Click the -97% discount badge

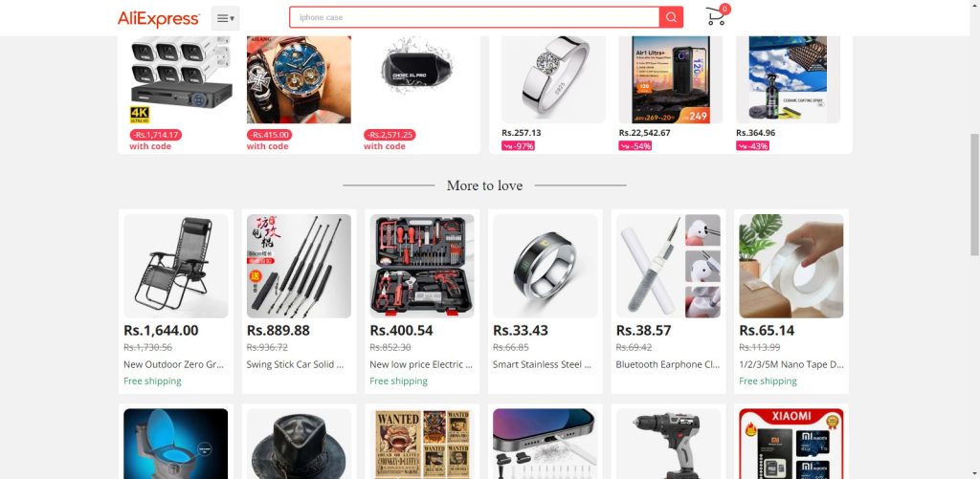tap(518, 145)
